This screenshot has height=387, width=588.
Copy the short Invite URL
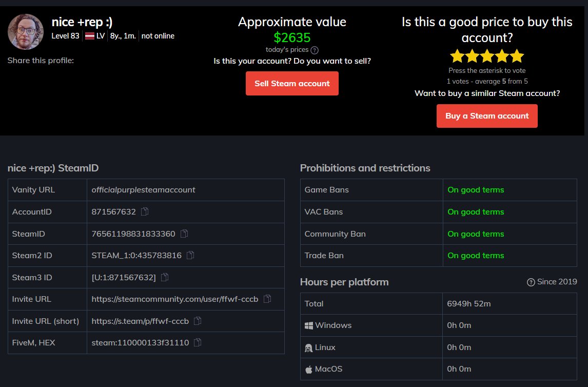(198, 321)
